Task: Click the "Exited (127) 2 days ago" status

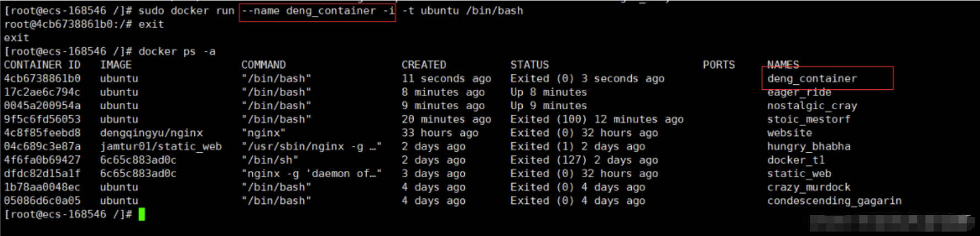Action: (x=584, y=160)
